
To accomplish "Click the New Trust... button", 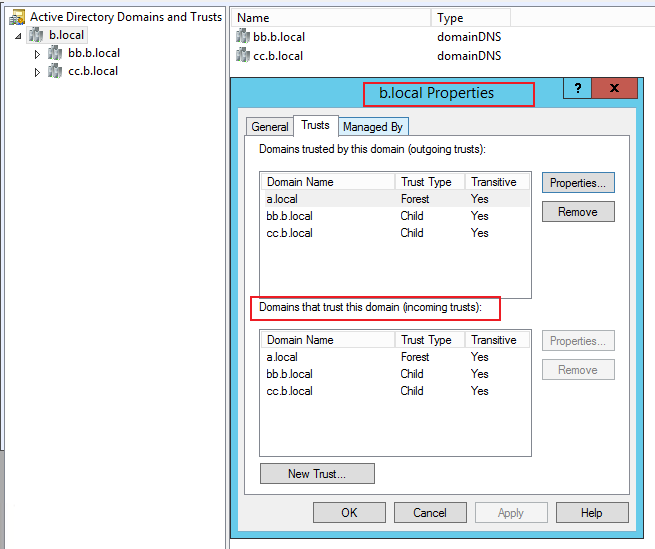I will click(x=317, y=474).
